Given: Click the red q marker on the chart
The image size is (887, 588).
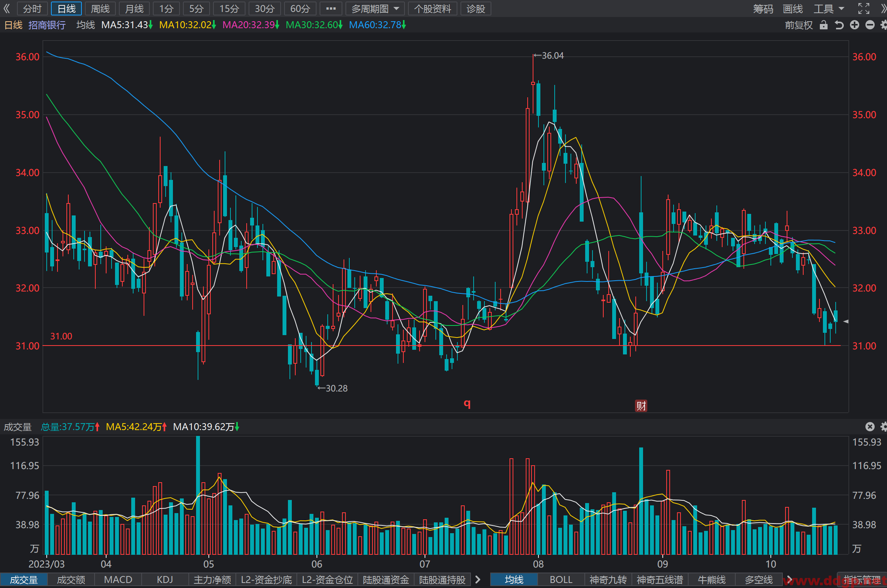Looking at the screenshot, I should coord(467,404).
